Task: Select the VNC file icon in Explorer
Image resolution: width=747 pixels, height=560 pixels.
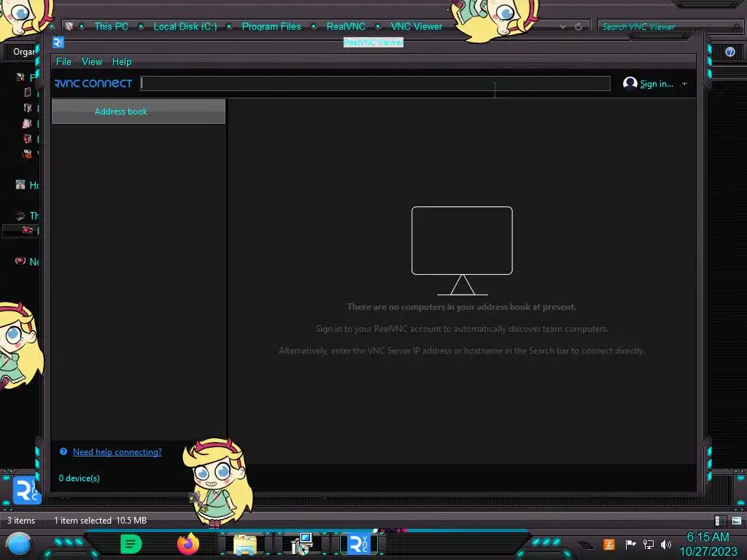Action: point(27,490)
